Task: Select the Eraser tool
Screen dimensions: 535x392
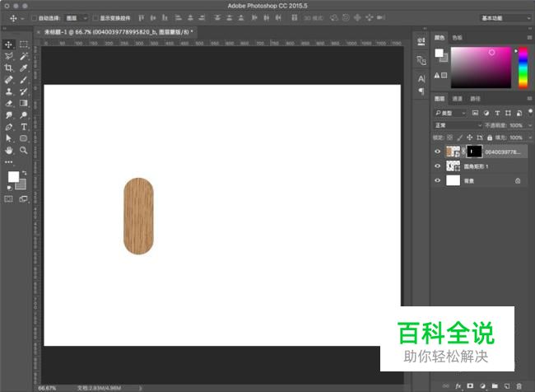Action: pos(8,103)
